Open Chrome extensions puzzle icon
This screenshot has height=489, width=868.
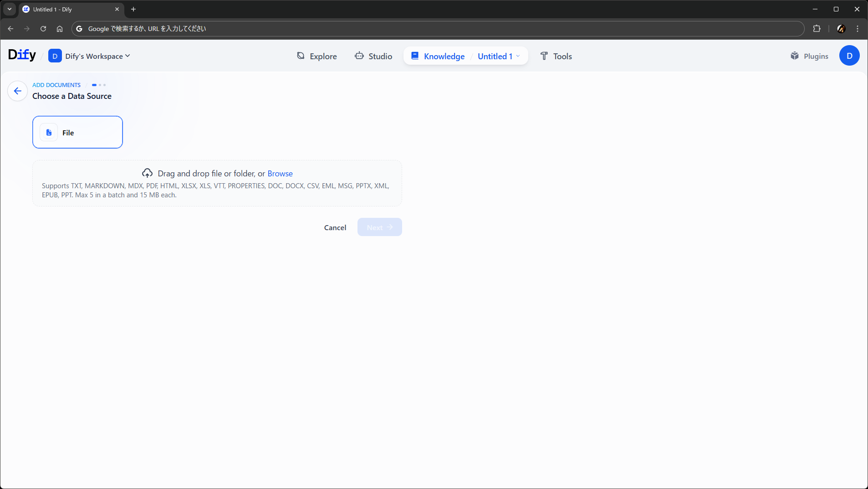(x=817, y=29)
